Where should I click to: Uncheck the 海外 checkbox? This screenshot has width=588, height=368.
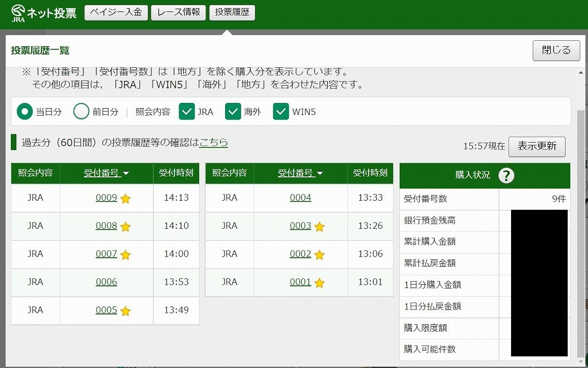coord(233,112)
